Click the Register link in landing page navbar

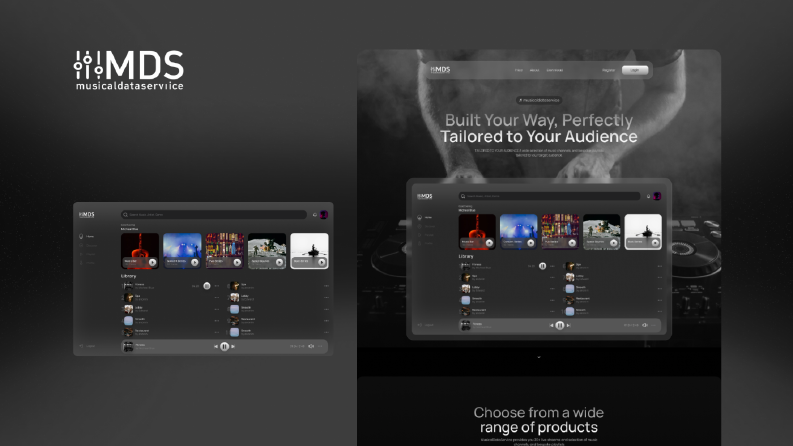click(608, 70)
